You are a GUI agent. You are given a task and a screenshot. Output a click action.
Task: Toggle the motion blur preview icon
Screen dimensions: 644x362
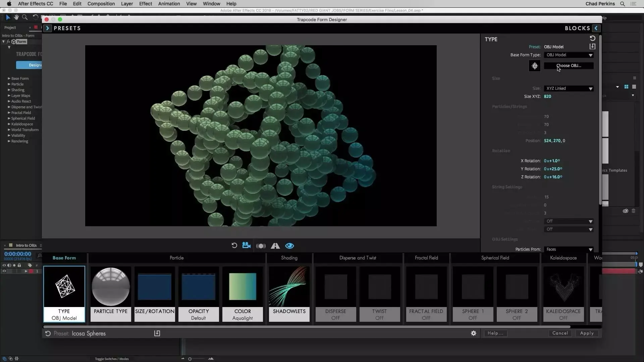(x=261, y=246)
